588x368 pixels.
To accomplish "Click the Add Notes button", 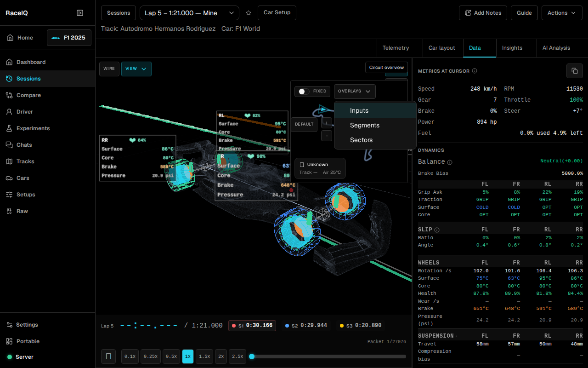I will click(483, 13).
